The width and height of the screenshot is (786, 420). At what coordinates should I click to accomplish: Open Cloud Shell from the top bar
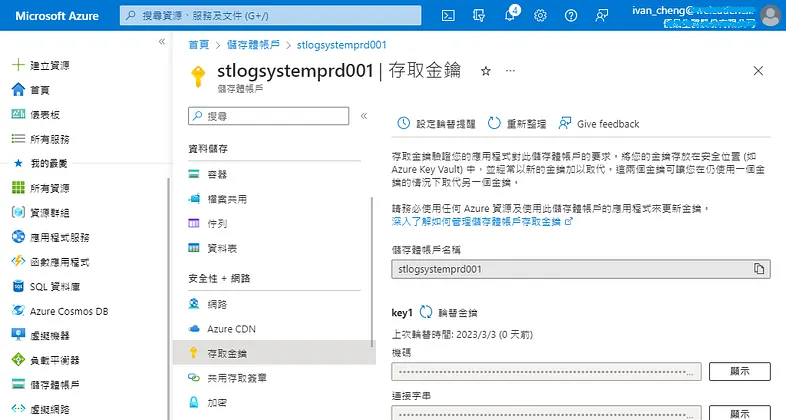tap(448, 16)
